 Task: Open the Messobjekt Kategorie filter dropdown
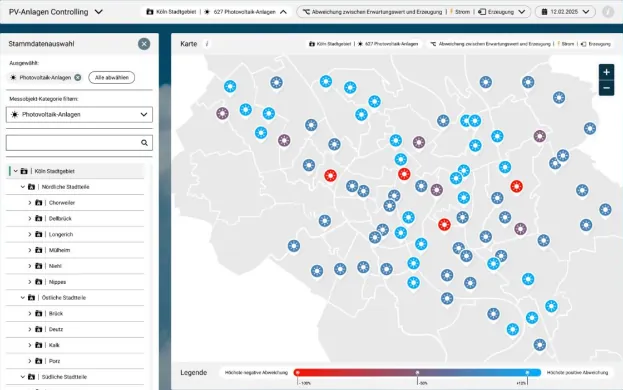(79, 115)
